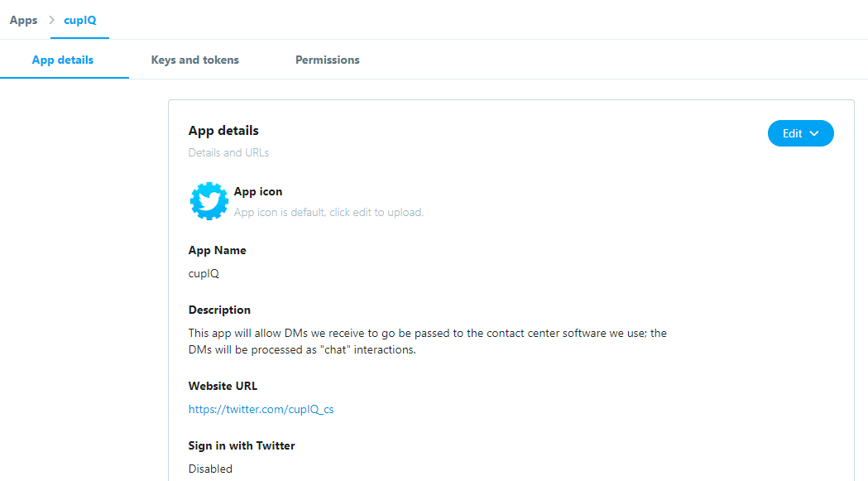The height and width of the screenshot is (481, 868).
Task: Click the App details section heading
Action: click(223, 130)
